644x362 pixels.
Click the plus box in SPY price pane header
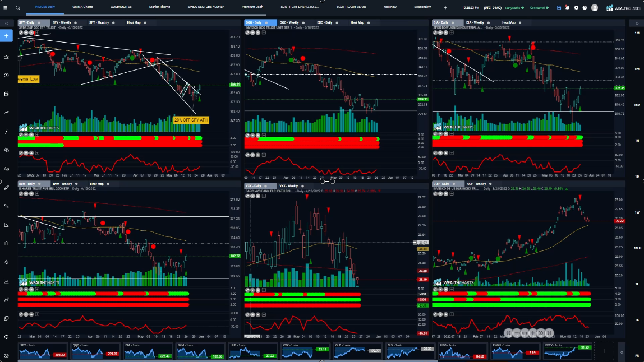pos(37,33)
